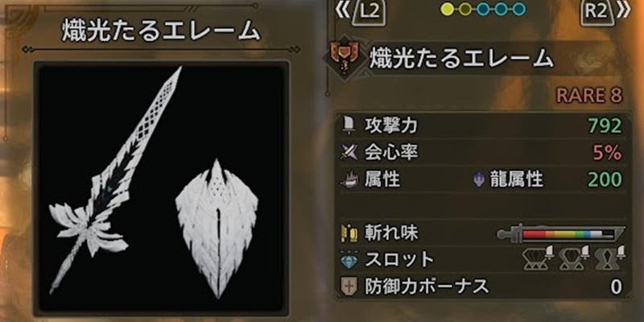Click the element attribute flame icon

[349, 180]
